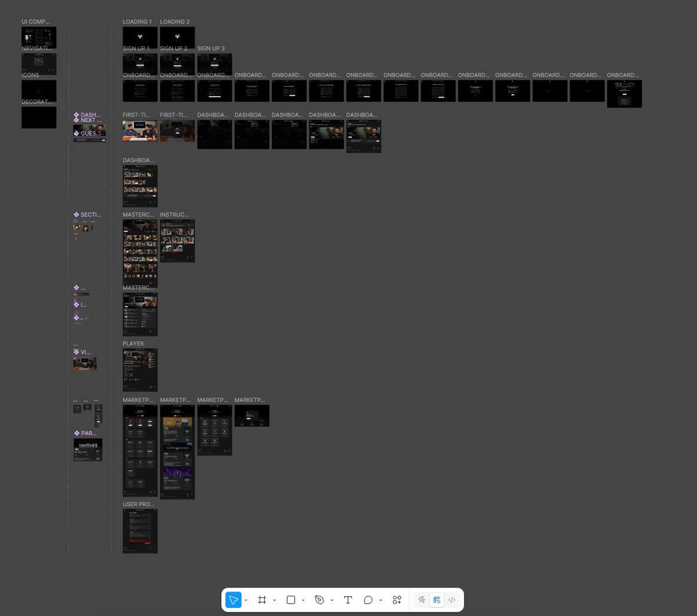Select the Frame tool

[261, 600]
